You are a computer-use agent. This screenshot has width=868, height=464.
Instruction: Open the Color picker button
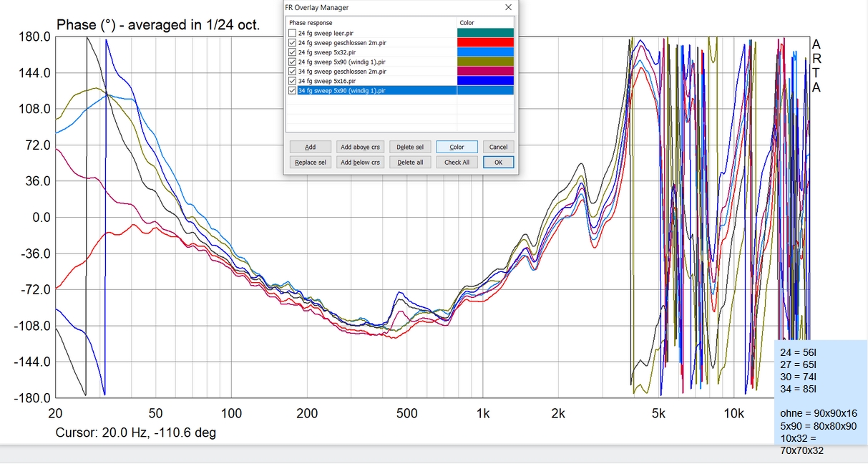pos(457,147)
